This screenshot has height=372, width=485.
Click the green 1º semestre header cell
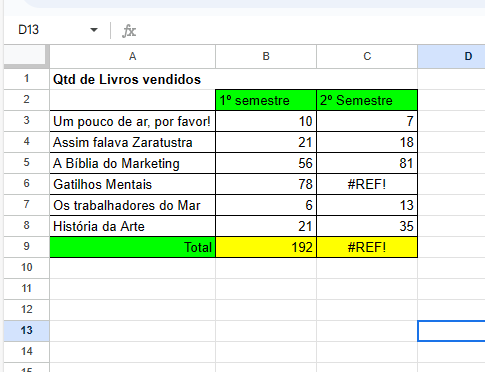266,100
